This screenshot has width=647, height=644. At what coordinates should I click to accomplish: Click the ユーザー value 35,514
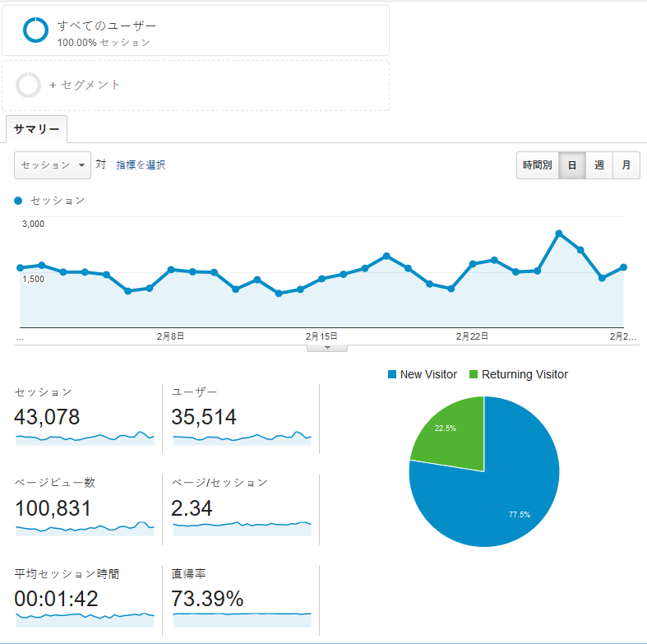[x=204, y=417]
